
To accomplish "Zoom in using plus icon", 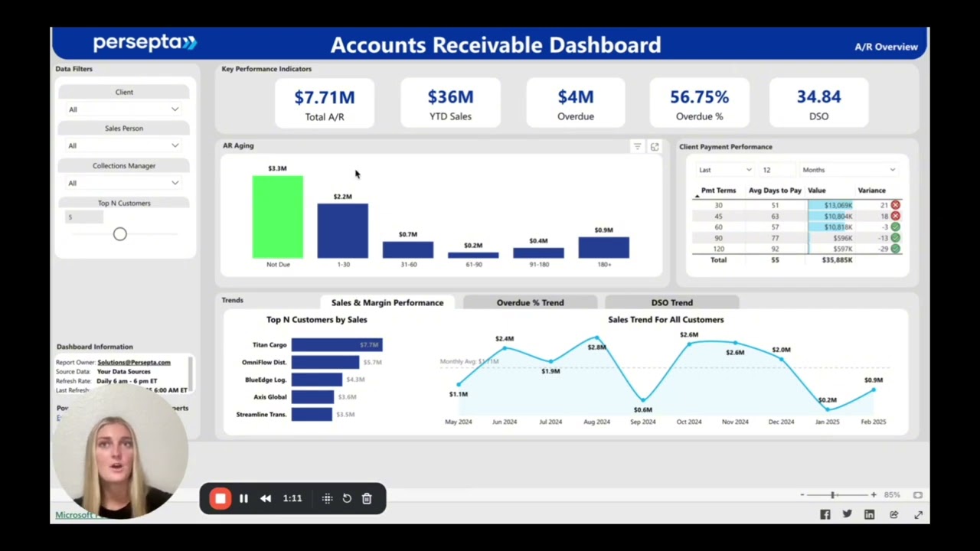I will click(x=874, y=495).
